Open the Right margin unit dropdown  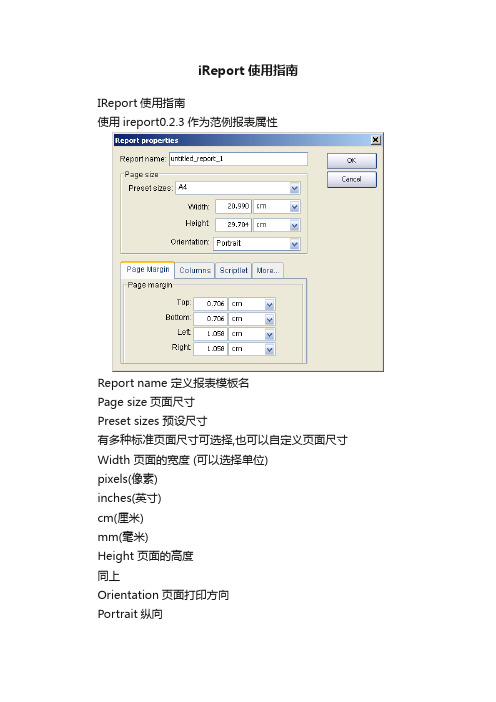point(252,349)
